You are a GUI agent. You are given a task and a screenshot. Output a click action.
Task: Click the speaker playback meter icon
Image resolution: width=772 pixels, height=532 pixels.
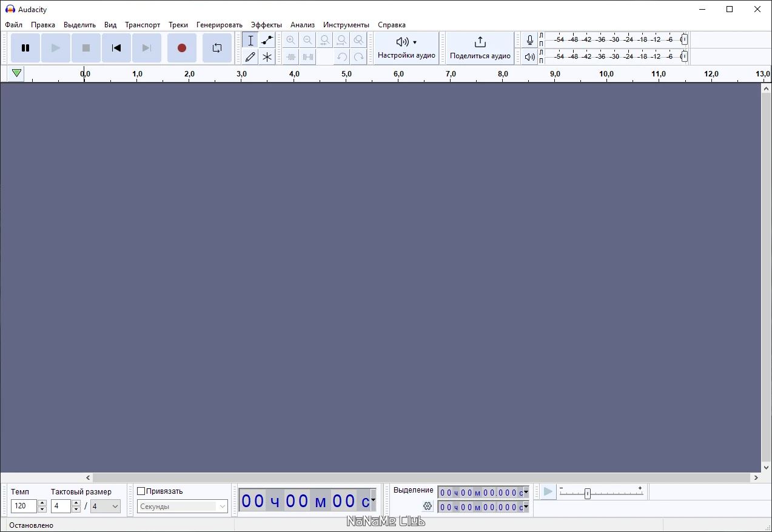point(529,57)
